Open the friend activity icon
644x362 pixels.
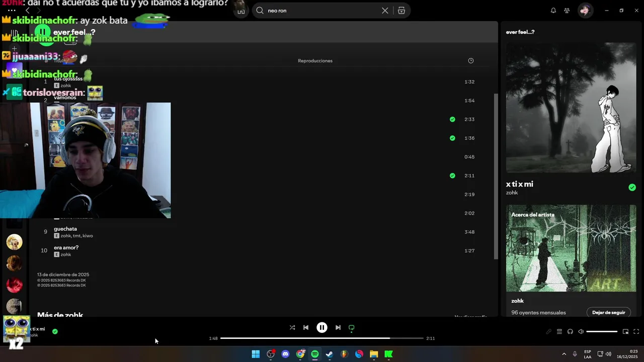coord(567,11)
